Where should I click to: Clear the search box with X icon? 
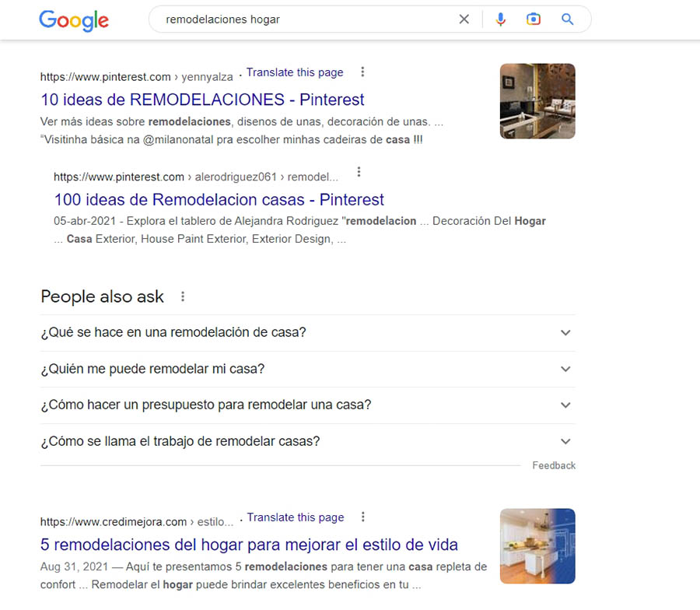pos(464,19)
